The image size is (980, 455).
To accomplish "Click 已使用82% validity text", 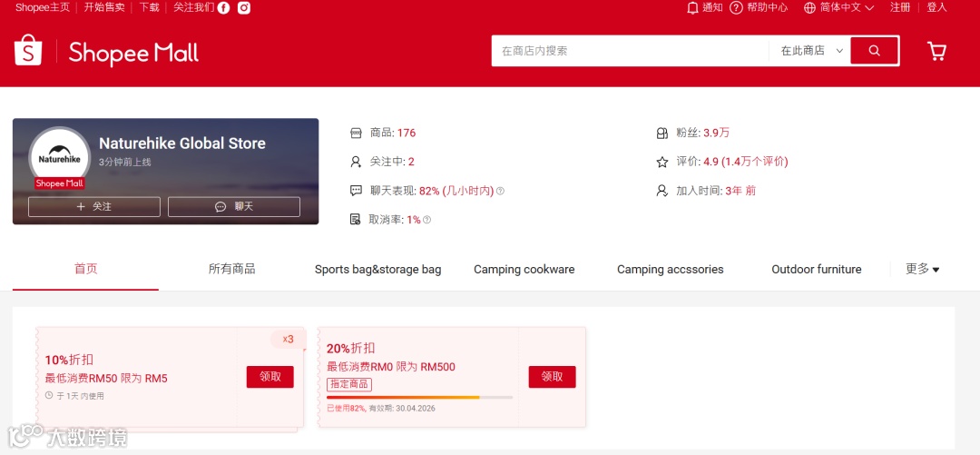I will [x=381, y=409].
